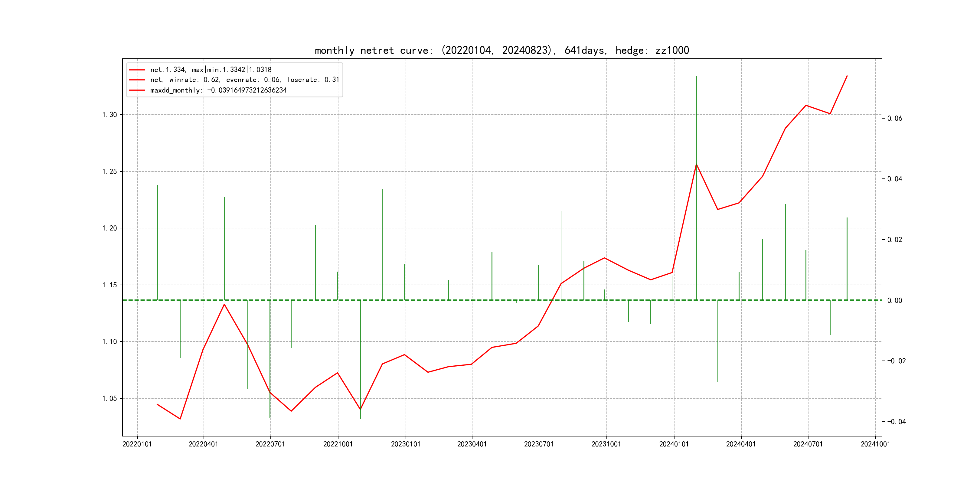Click the first legend entry showing net:1.334
The width and height of the screenshot is (980, 490).
tap(211, 70)
